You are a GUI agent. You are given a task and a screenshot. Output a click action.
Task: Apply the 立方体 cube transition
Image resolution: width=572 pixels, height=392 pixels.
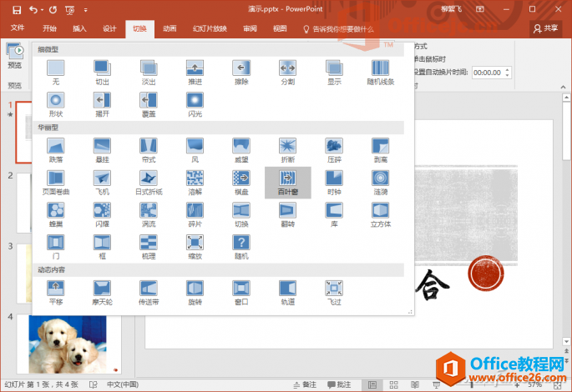coord(381,215)
